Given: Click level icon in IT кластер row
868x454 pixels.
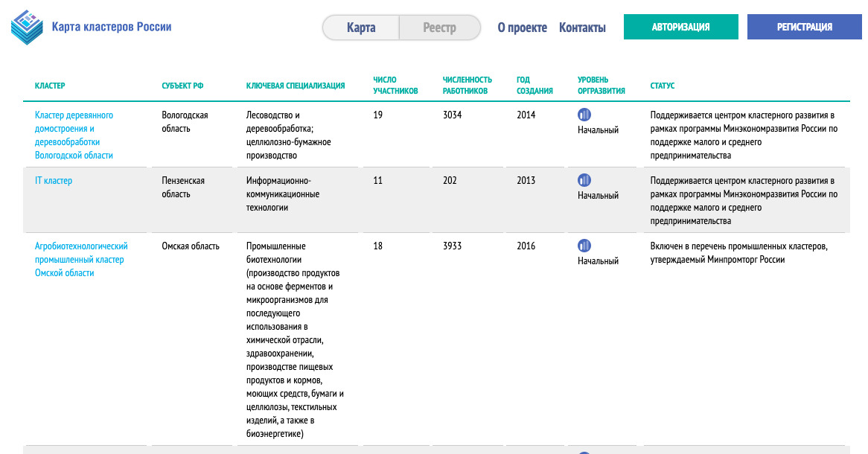Looking at the screenshot, I should pyautogui.click(x=584, y=180).
